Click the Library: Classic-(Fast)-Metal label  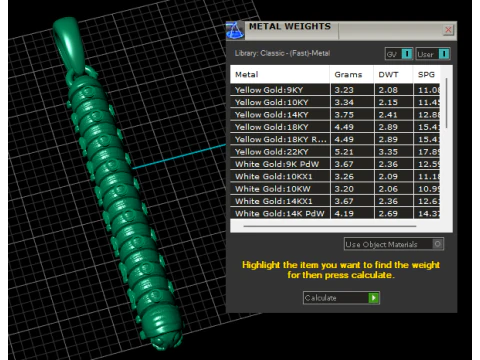tap(282, 53)
